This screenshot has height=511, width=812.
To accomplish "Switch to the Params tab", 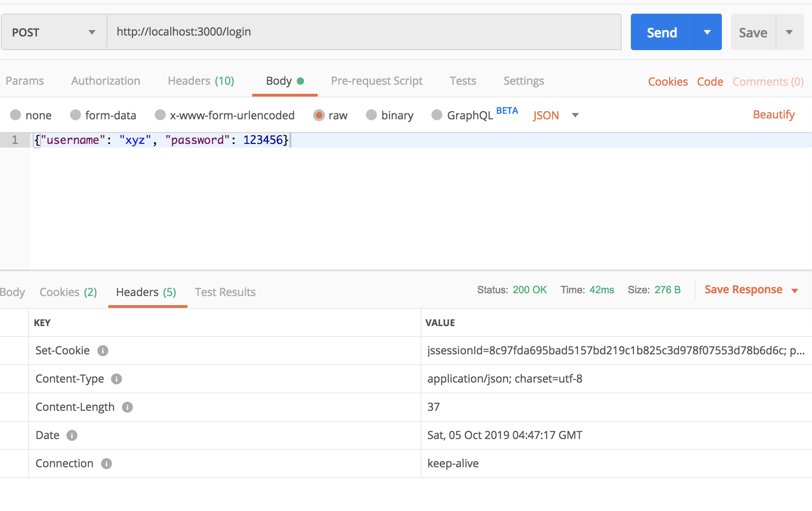I will point(25,81).
